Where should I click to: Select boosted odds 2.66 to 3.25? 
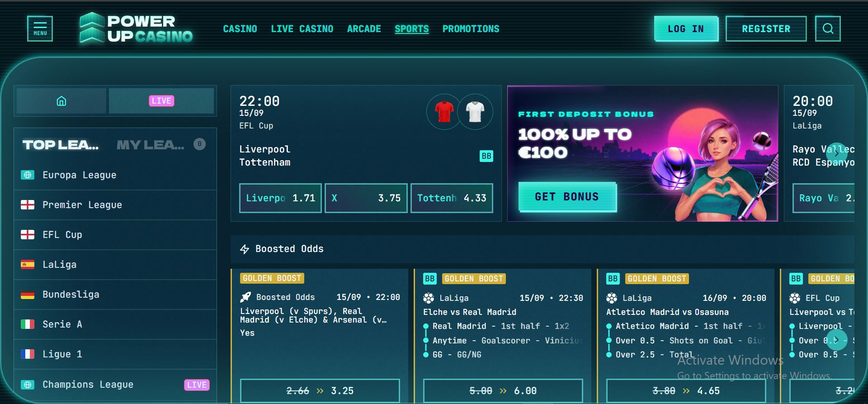[320, 391]
